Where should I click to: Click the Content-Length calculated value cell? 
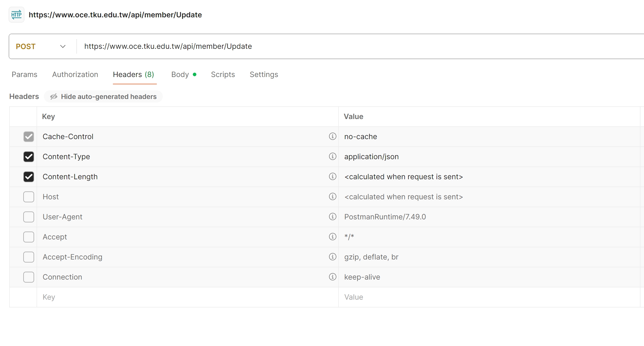click(x=489, y=177)
